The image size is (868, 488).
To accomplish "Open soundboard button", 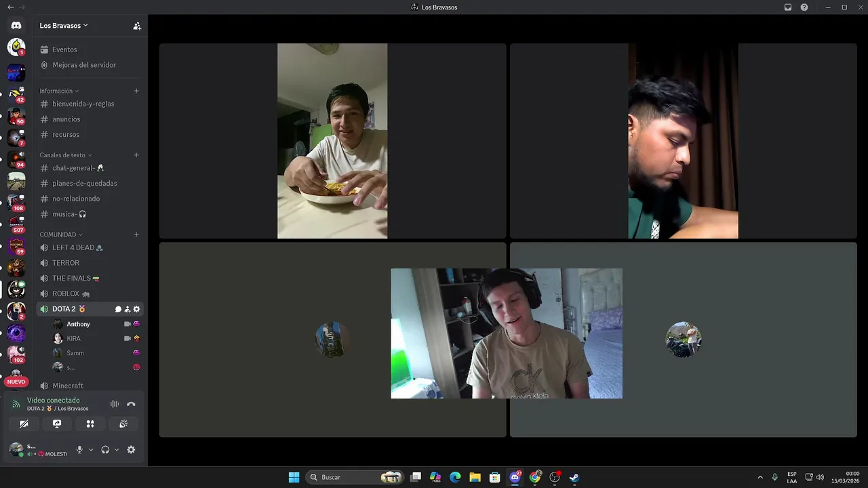I will [123, 424].
